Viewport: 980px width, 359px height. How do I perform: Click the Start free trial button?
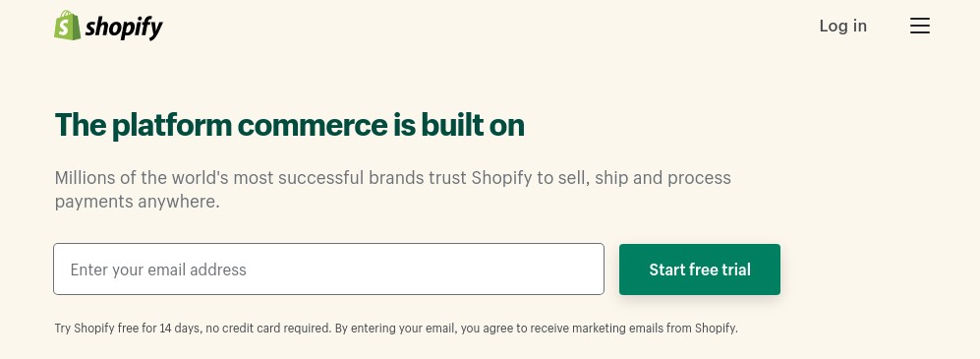700,269
